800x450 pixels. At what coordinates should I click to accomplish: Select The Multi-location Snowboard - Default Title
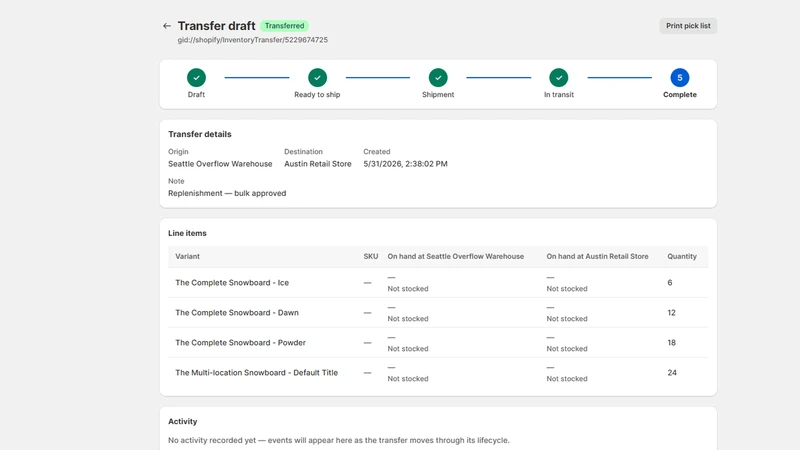click(438, 373)
